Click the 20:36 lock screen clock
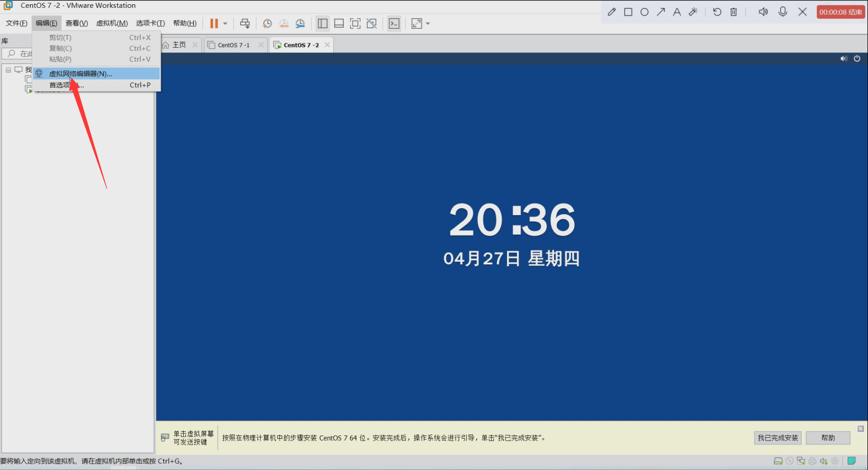 tap(512, 220)
